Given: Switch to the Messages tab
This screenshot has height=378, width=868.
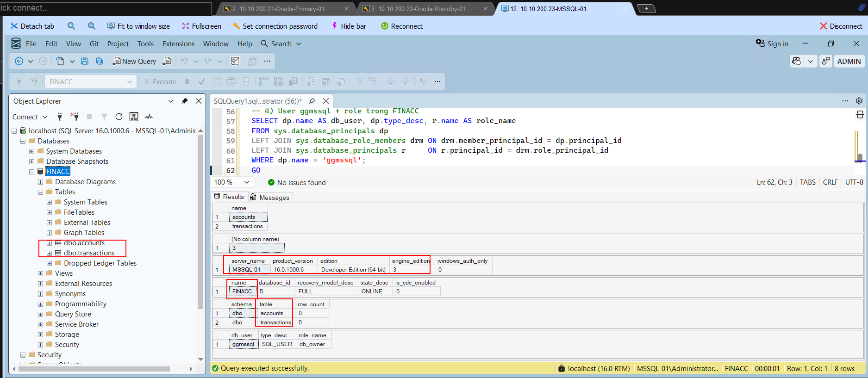Looking at the screenshot, I should pos(270,198).
